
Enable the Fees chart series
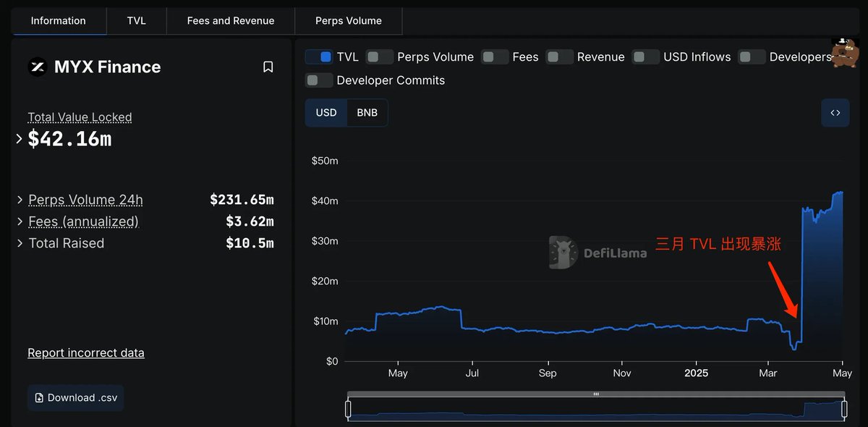[x=495, y=57]
